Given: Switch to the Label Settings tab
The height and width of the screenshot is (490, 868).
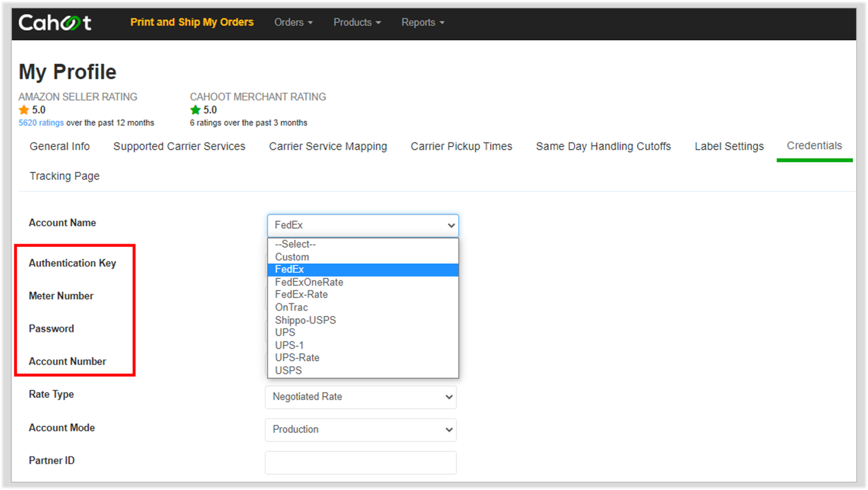Looking at the screenshot, I should coord(729,146).
